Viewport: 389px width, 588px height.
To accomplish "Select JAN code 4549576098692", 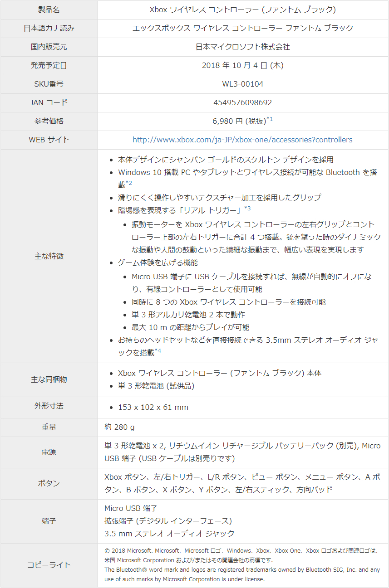I will pyautogui.click(x=243, y=102).
